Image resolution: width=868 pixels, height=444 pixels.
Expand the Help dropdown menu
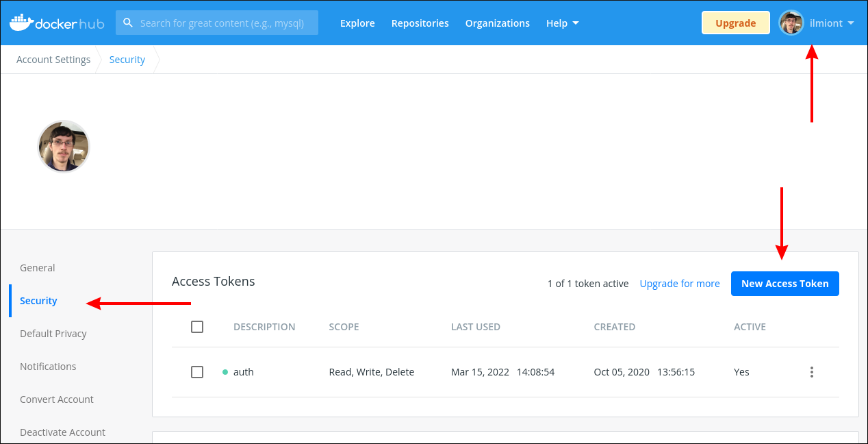pos(562,23)
